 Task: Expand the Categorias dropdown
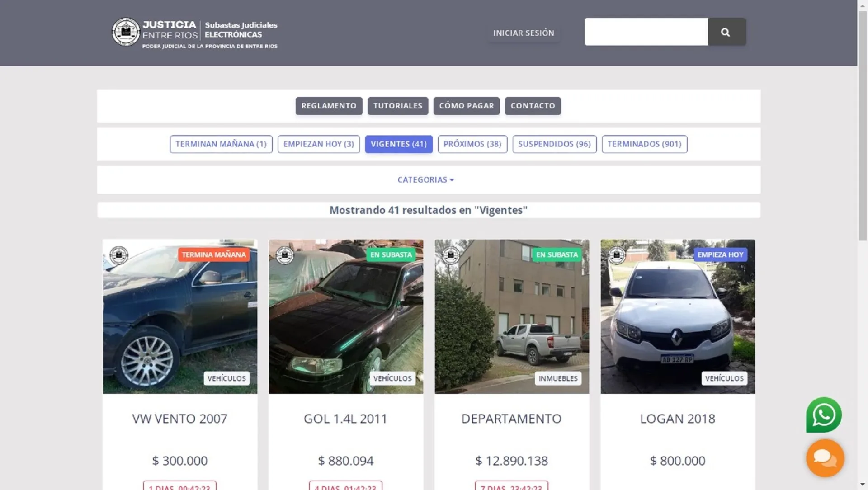coord(425,180)
